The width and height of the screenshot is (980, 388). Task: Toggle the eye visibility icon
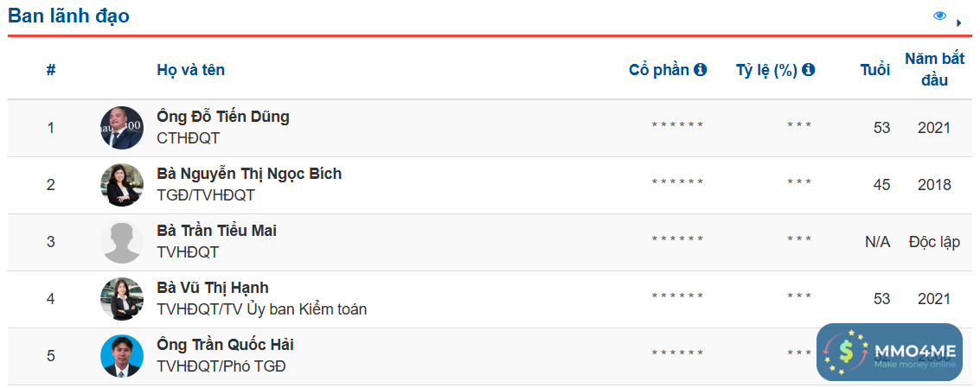(939, 16)
